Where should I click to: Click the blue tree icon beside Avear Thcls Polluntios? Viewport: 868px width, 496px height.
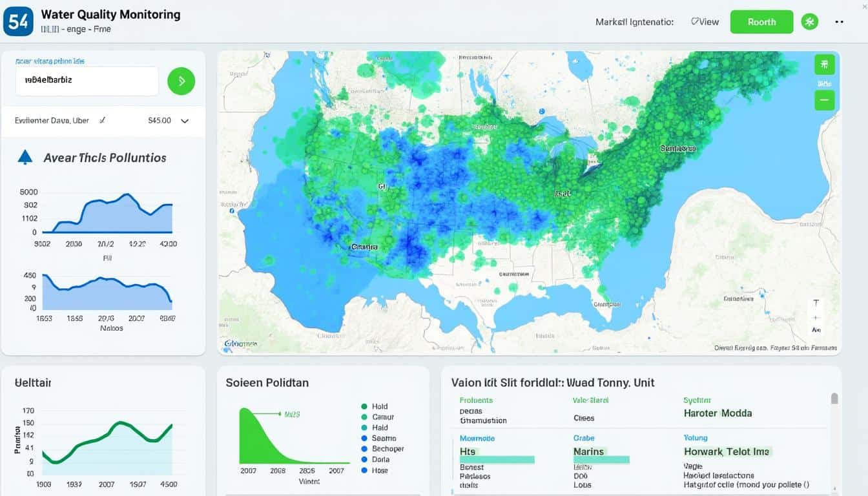[x=25, y=157]
